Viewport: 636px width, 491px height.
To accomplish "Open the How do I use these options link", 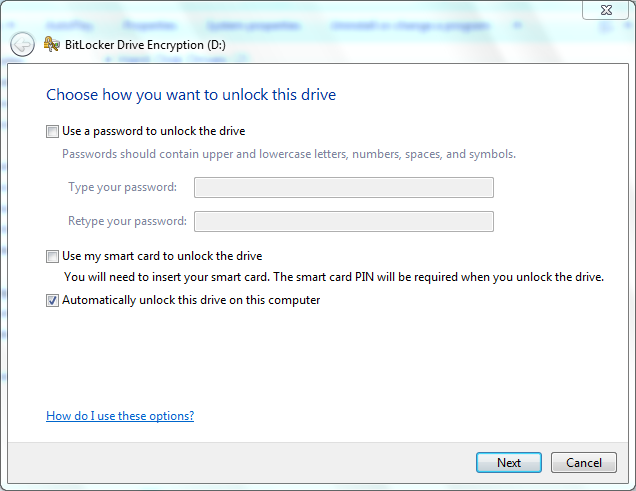I will pos(120,416).
